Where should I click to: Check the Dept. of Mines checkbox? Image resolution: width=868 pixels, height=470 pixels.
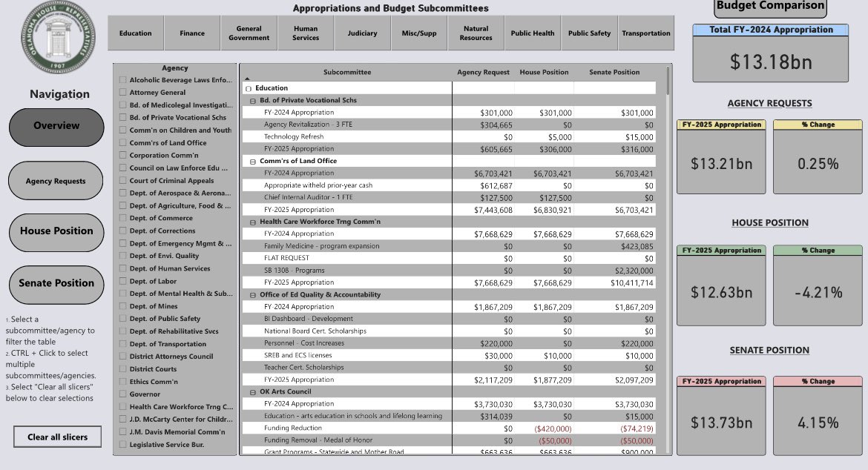[x=122, y=305]
